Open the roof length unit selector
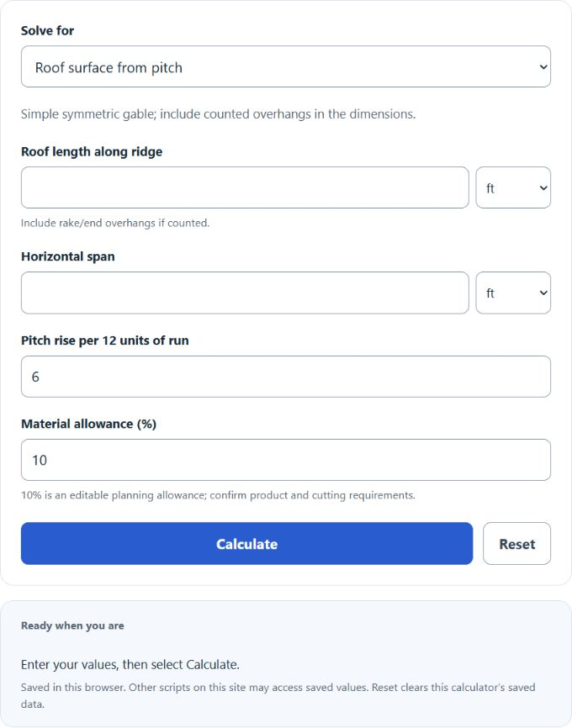Image resolution: width=572 pixels, height=728 pixels. 513,187
